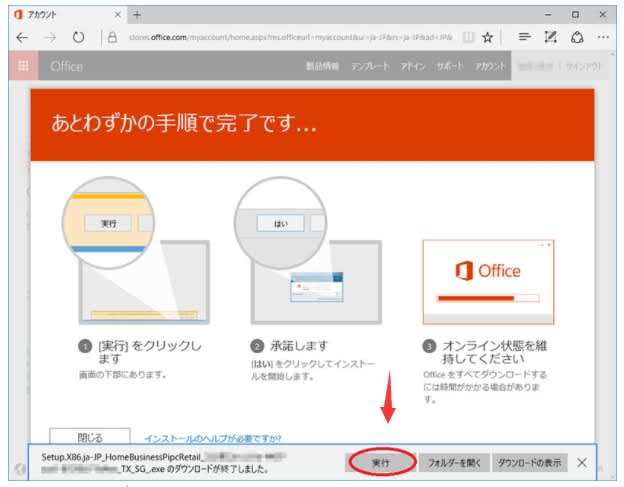Image resolution: width=624 pixels, height=487 pixels.
Task: Click the フォルダーを開く button
Action: [x=455, y=463]
